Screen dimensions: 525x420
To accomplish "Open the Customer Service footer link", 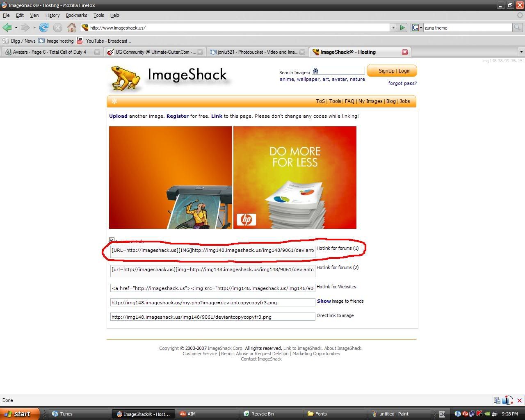I will [x=200, y=354].
